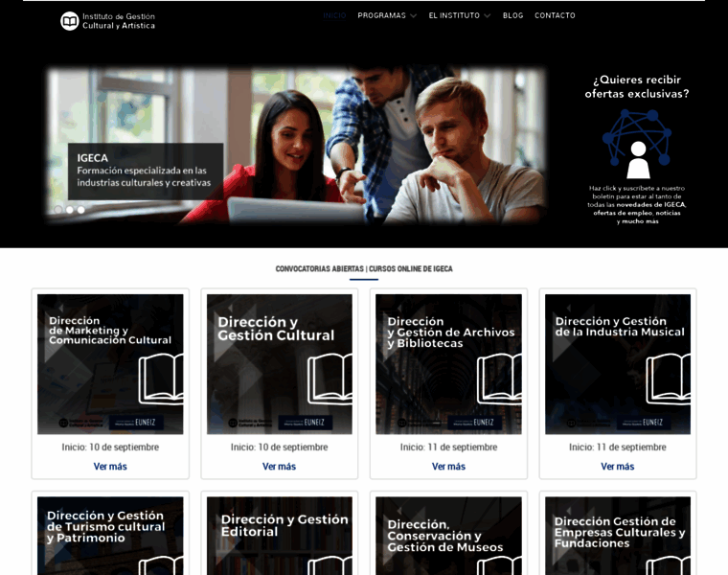The height and width of the screenshot is (575, 728).
Task: Select the first carousel slide dot
Action: (x=58, y=210)
